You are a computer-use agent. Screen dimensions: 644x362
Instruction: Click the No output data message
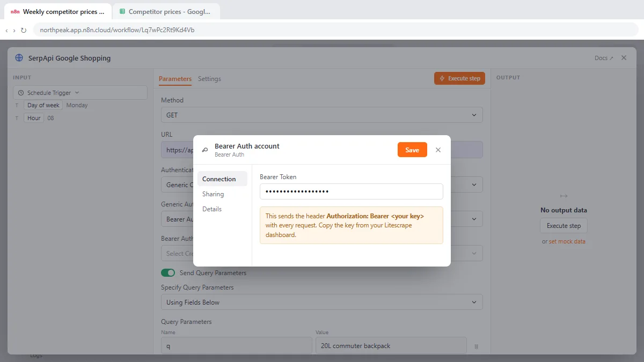(x=563, y=210)
